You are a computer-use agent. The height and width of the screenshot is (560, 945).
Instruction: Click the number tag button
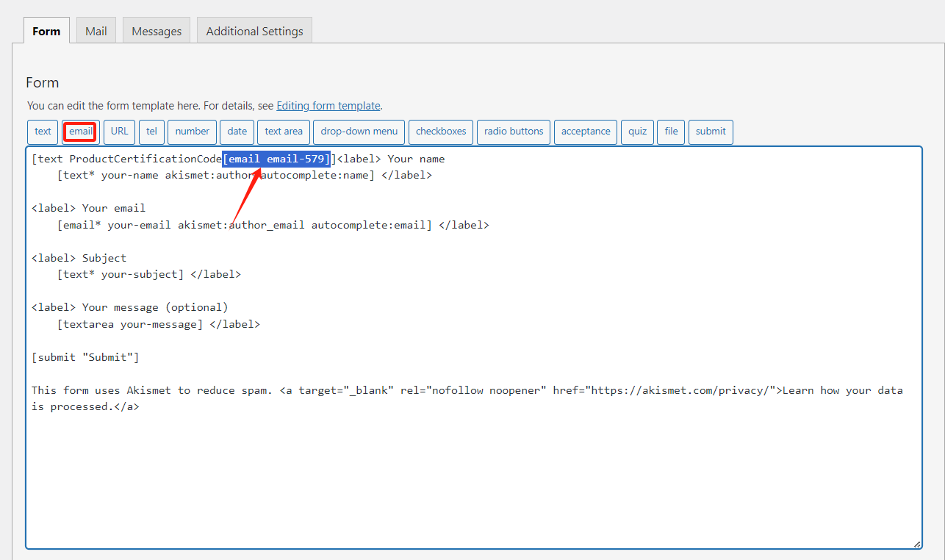pos(193,132)
